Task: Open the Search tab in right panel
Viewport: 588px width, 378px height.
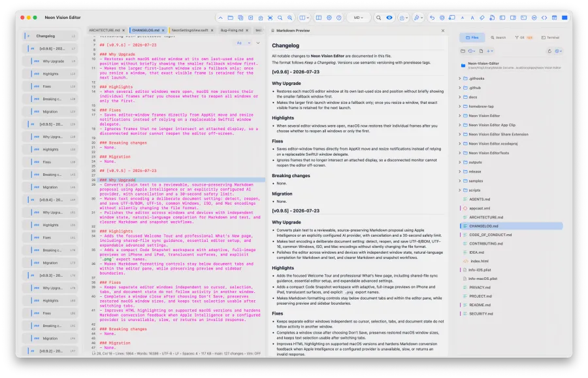Action: pyautogui.click(x=498, y=37)
